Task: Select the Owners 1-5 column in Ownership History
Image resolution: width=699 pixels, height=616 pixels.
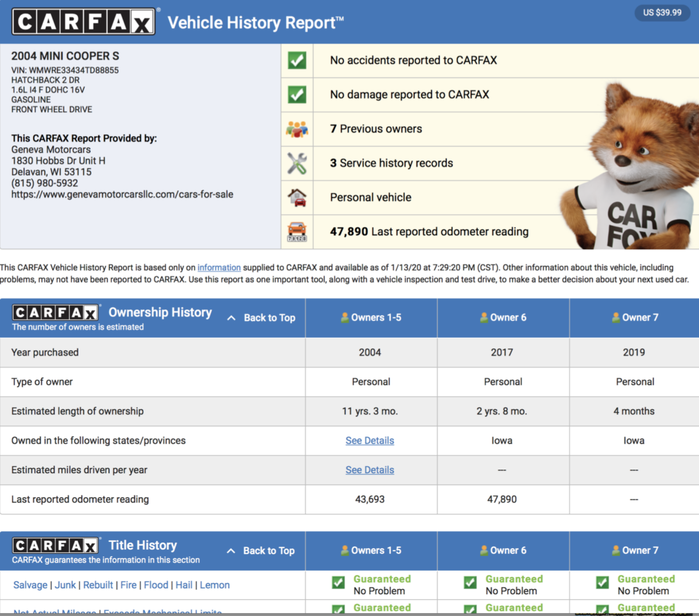Action: (371, 317)
